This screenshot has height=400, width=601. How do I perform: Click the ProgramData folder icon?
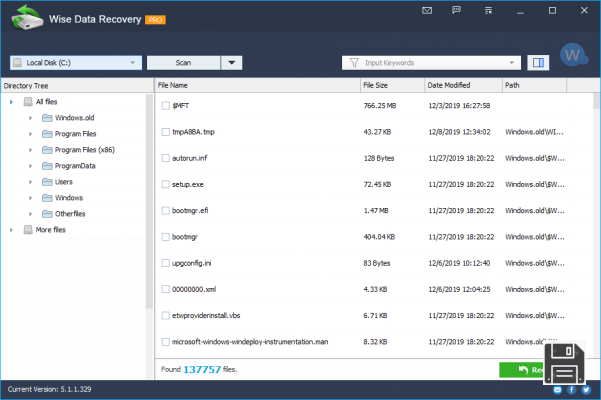47,166
